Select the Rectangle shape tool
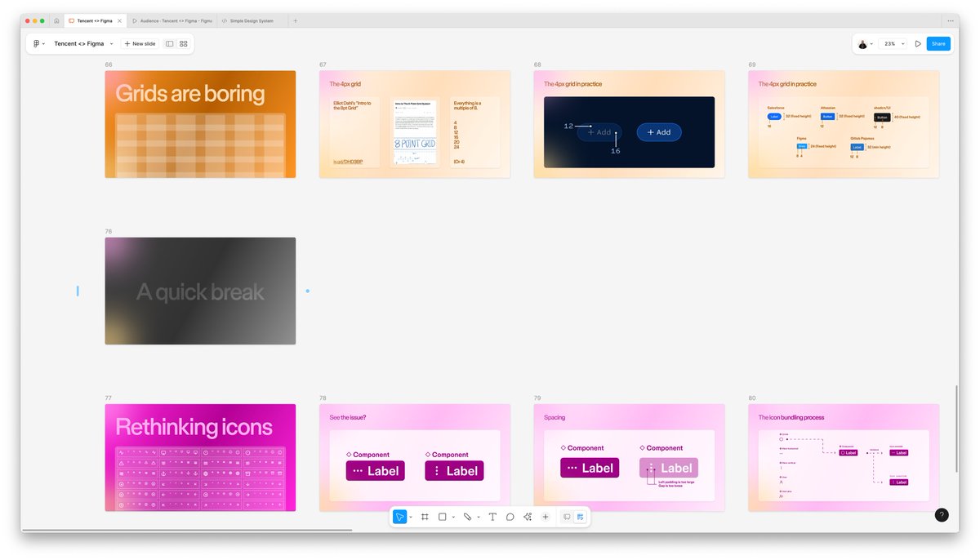This screenshot has height=560, width=980. pos(442,517)
